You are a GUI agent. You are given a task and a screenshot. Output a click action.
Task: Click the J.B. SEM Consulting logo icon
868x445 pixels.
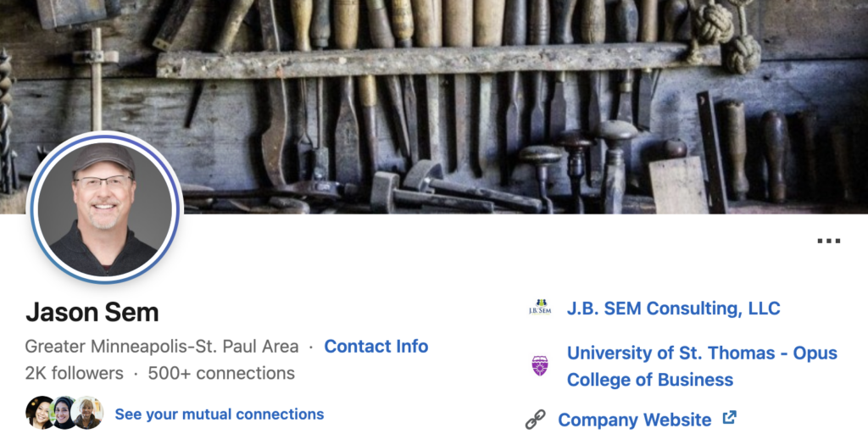click(x=539, y=309)
